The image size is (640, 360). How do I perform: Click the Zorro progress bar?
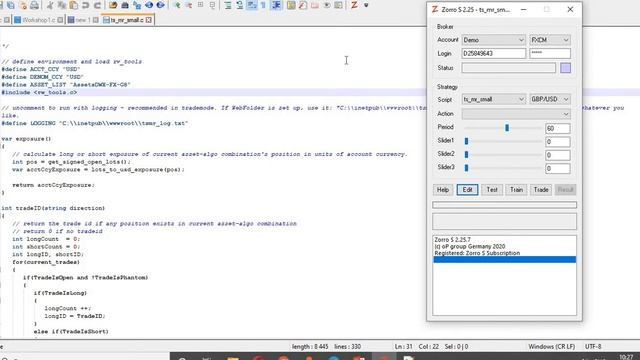(504, 205)
